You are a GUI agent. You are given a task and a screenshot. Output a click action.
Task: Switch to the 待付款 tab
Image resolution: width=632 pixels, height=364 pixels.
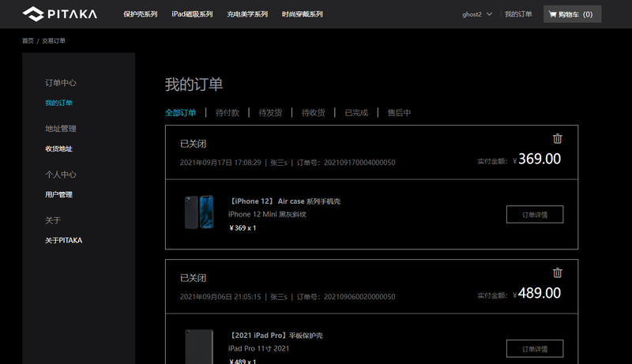pos(228,113)
